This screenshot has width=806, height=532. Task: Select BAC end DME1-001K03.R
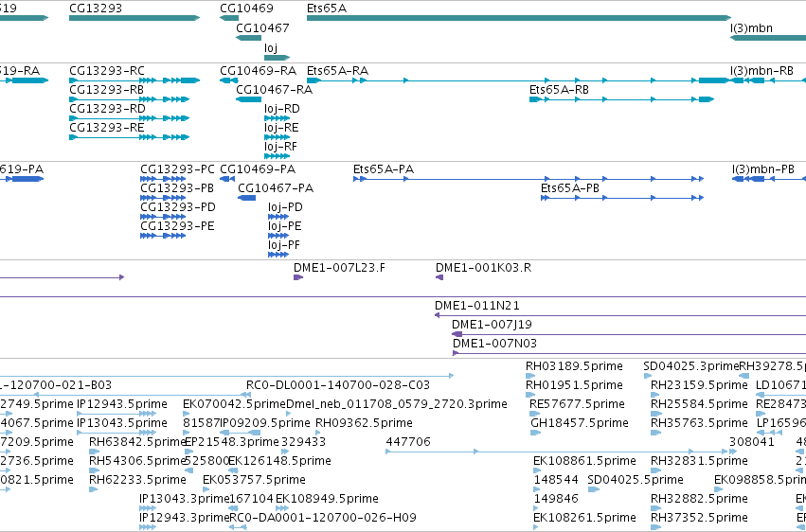(x=483, y=268)
